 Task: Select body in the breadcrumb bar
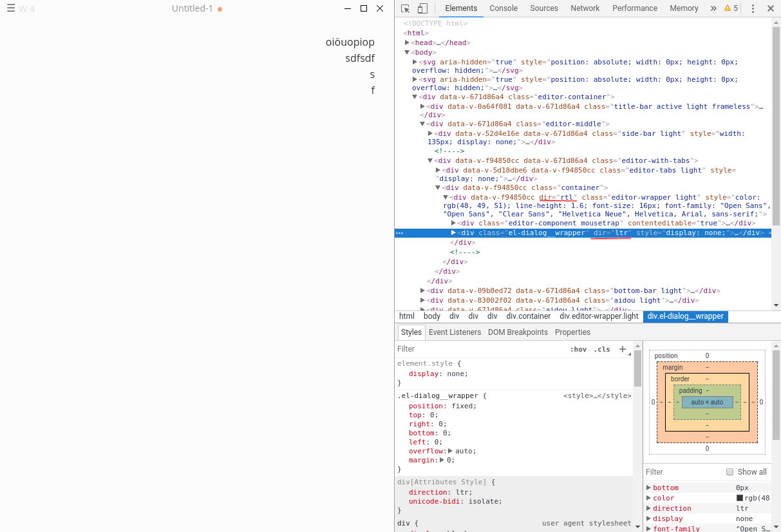(x=432, y=316)
